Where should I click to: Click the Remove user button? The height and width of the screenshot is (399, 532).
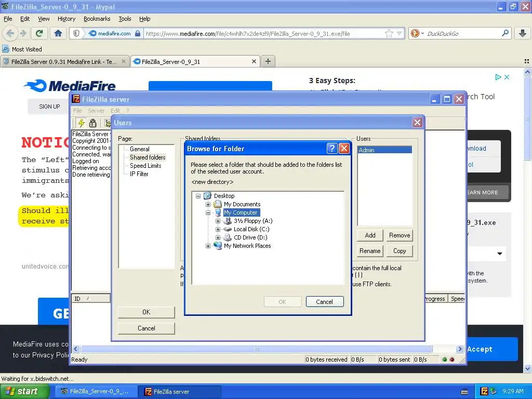pyautogui.click(x=400, y=235)
